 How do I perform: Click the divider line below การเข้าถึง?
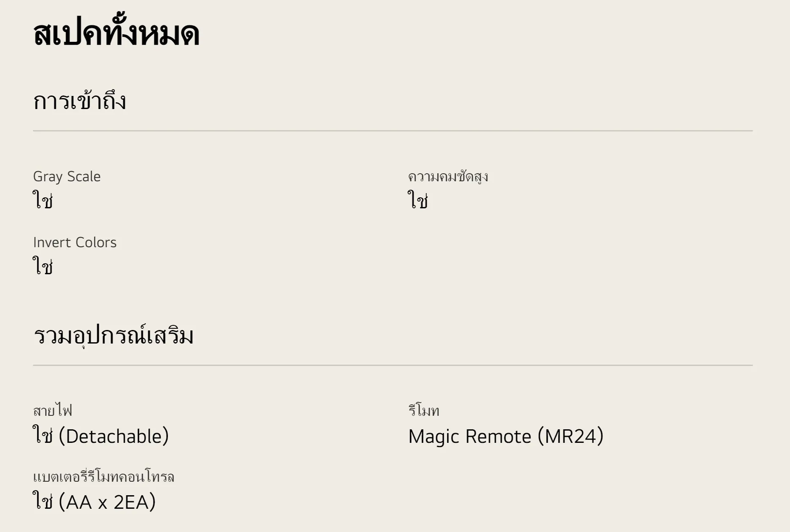[393, 131]
